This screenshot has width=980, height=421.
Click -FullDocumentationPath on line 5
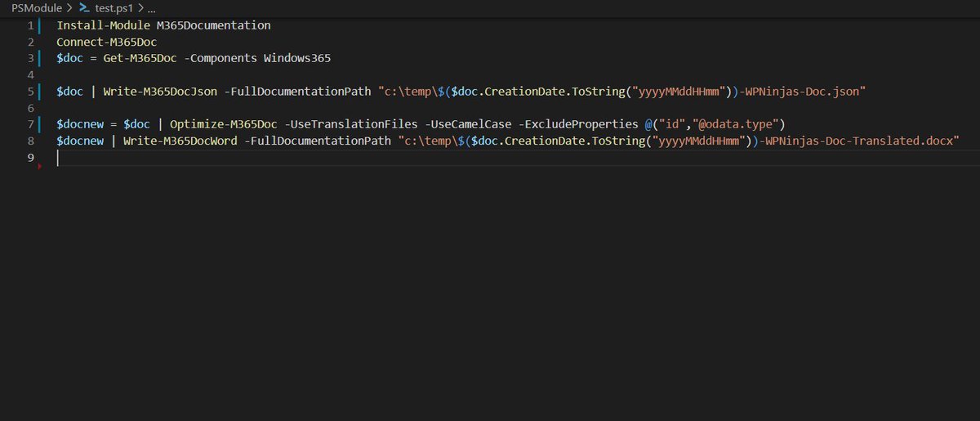point(297,92)
